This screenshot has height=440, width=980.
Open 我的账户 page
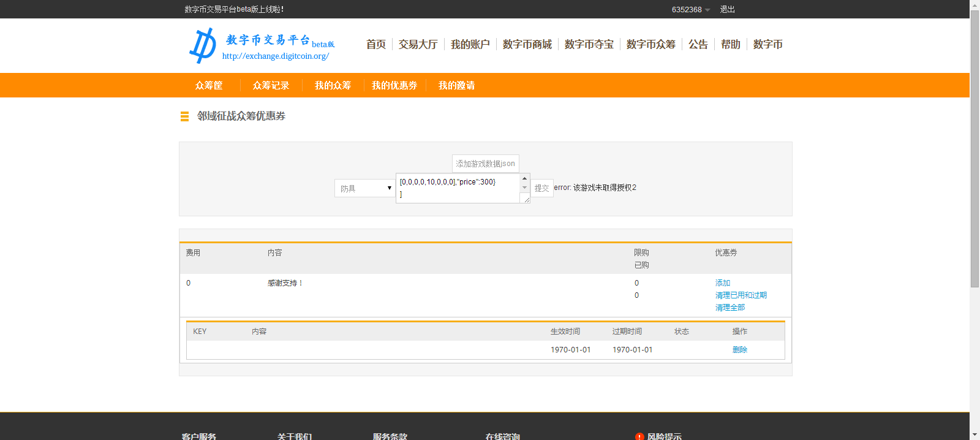click(470, 44)
